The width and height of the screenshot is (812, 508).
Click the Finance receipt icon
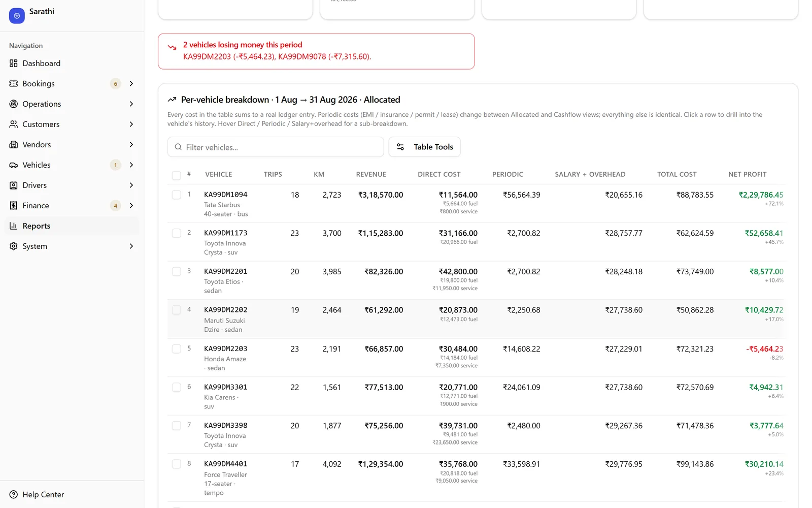coord(14,206)
